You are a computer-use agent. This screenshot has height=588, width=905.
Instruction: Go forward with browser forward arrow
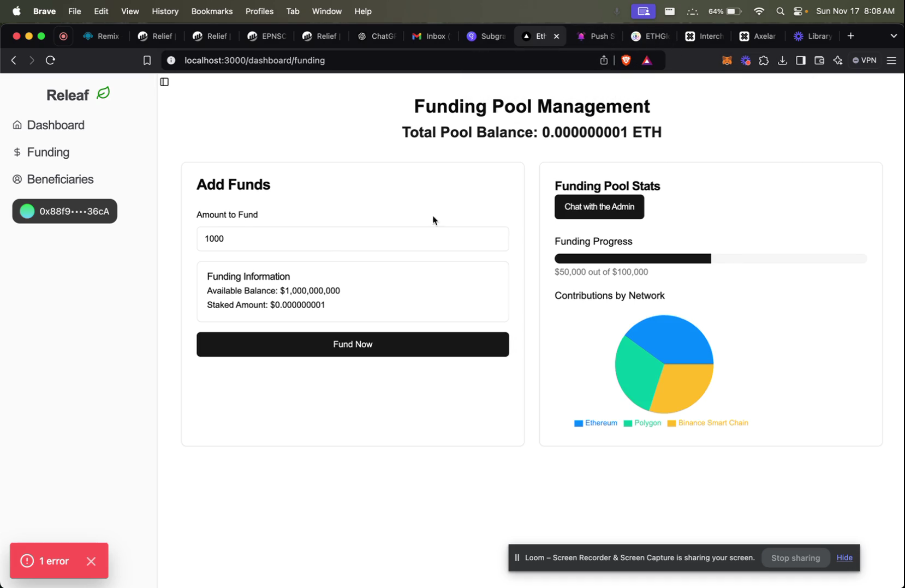(x=32, y=60)
